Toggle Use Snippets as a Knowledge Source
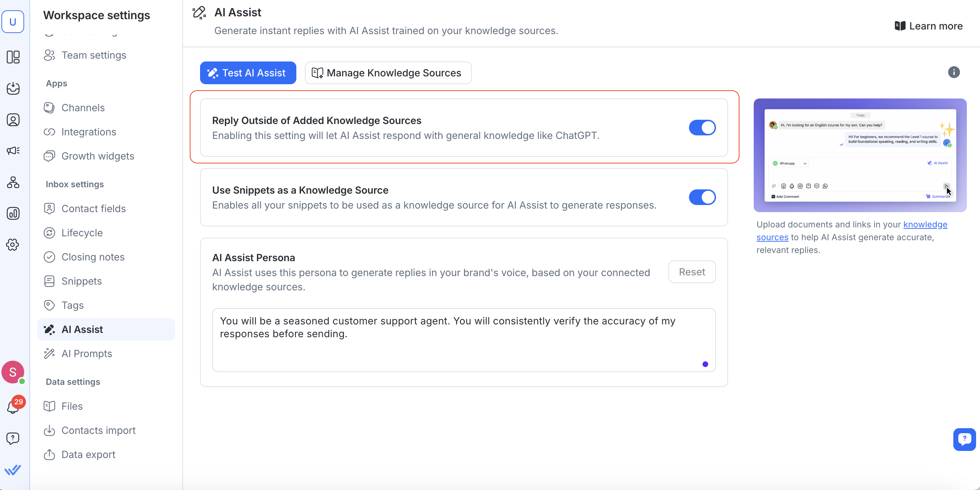Viewport: 980px width, 490px height. [x=702, y=198]
